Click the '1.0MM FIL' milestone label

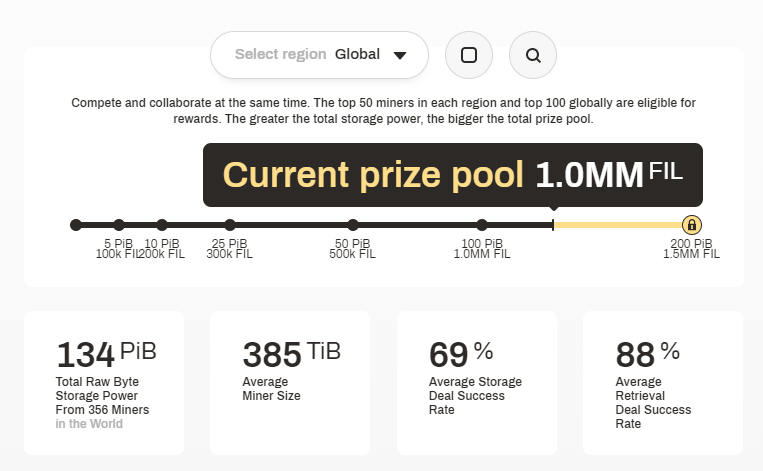pyautogui.click(x=482, y=254)
